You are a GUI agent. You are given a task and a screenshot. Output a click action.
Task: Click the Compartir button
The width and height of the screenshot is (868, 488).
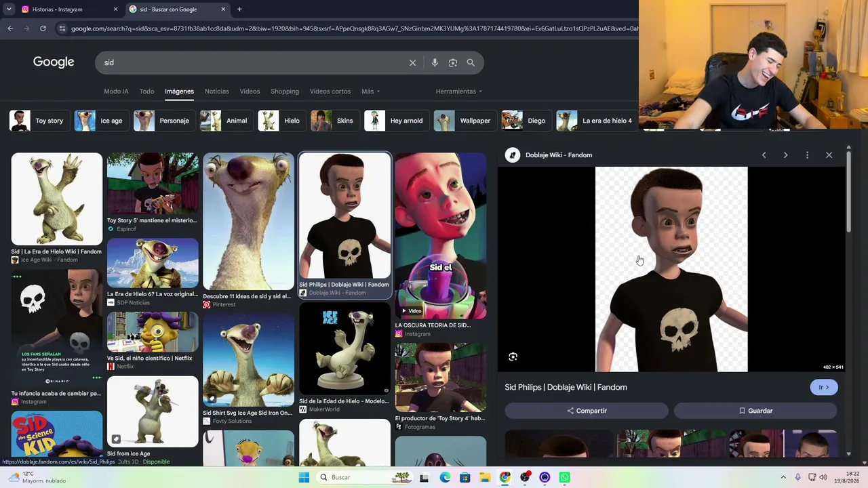tap(587, 411)
